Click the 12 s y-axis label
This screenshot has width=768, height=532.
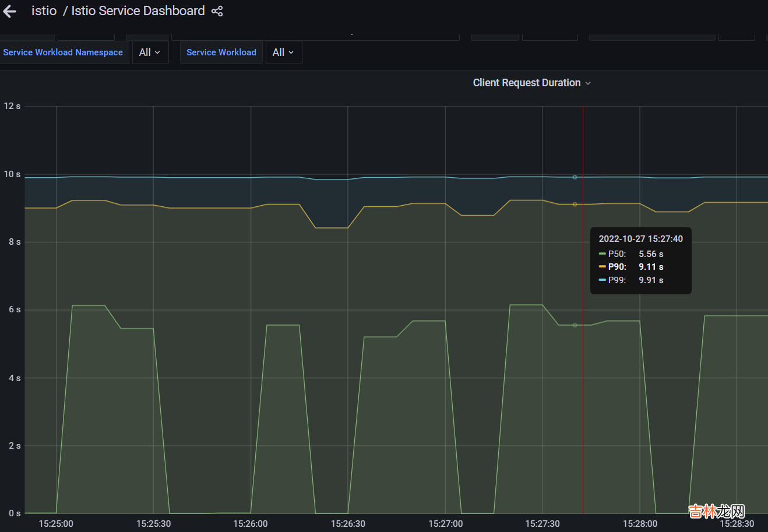[x=12, y=106]
